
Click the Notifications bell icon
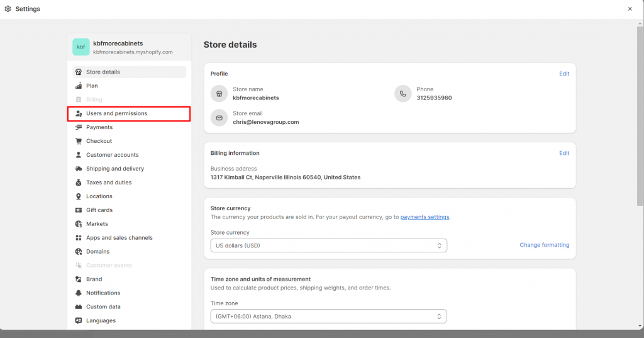(79, 293)
